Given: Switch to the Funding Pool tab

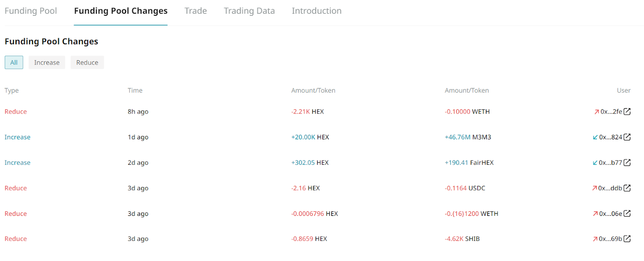Looking at the screenshot, I should pyautogui.click(x=31, y=11).
